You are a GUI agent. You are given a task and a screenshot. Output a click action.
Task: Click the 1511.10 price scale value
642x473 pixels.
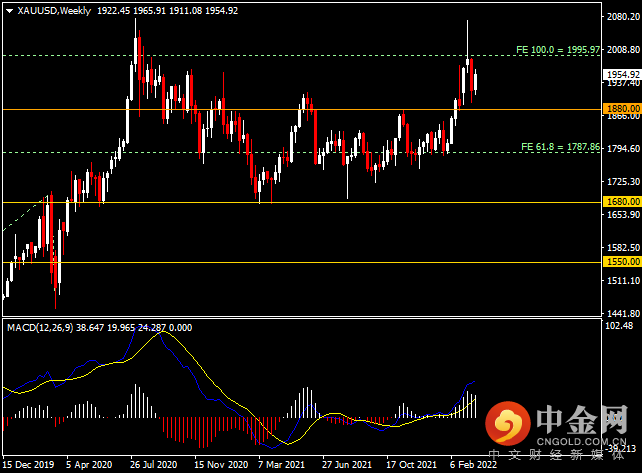623,281
